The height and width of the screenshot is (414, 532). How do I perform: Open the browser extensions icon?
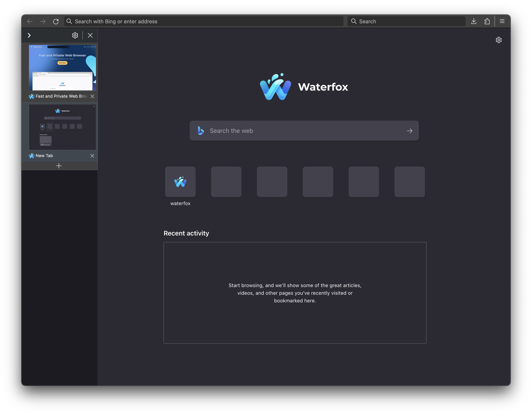(x=487, y=21)
